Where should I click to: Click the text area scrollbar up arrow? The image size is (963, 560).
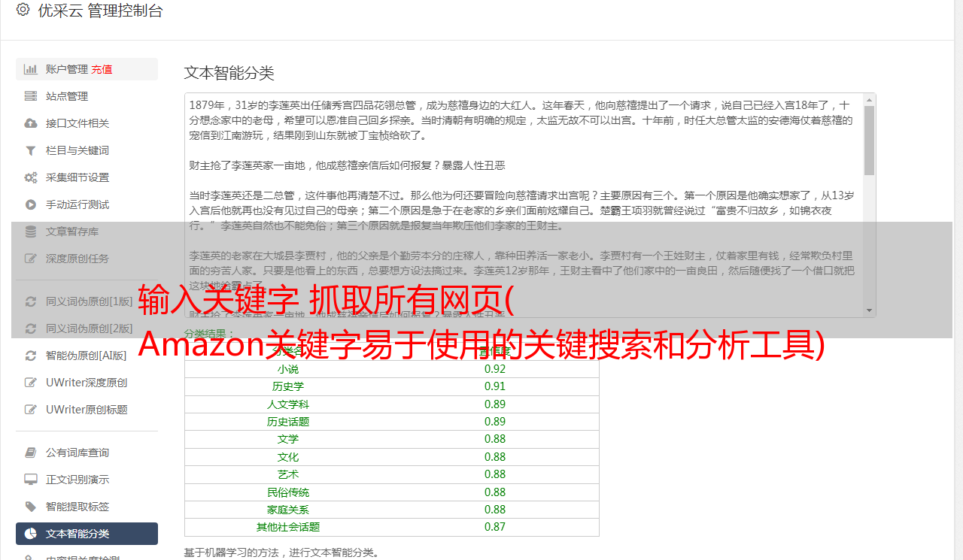point(870,99)
